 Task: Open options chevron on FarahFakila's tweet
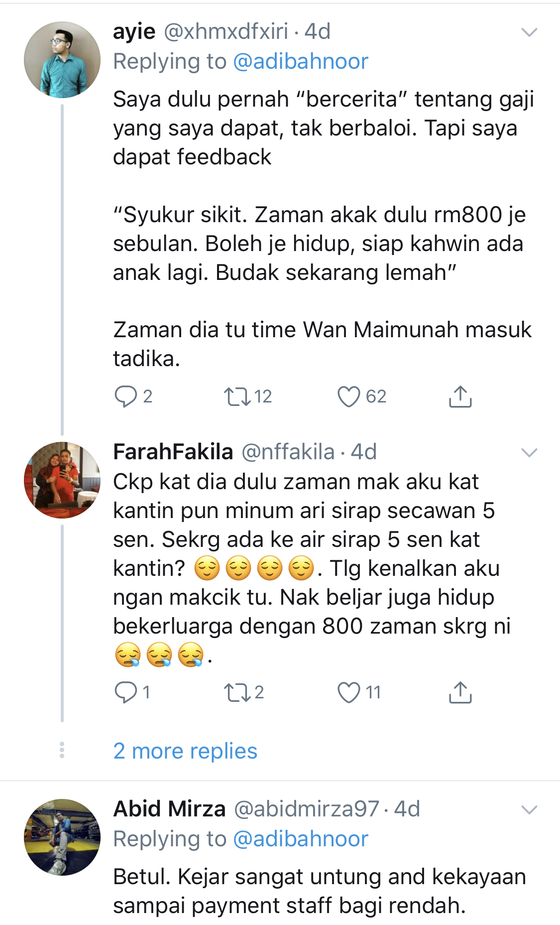click(529, 453)
